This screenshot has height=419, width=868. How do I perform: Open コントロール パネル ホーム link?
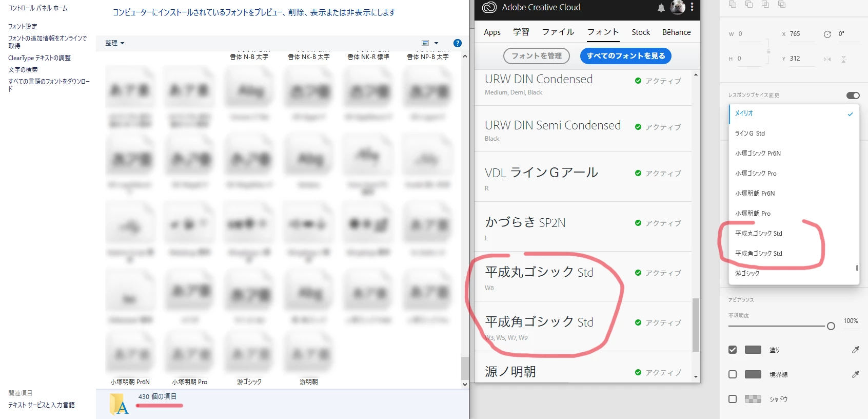(x=37, y=8)
